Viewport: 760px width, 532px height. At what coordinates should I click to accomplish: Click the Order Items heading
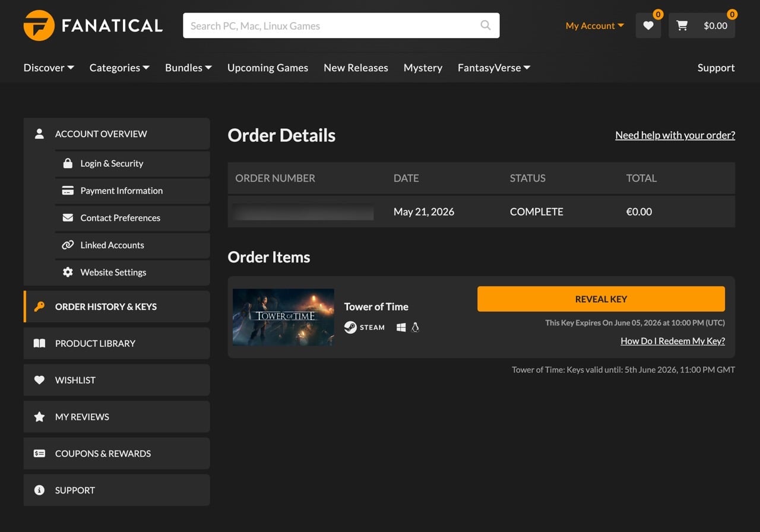click(269, 257)
